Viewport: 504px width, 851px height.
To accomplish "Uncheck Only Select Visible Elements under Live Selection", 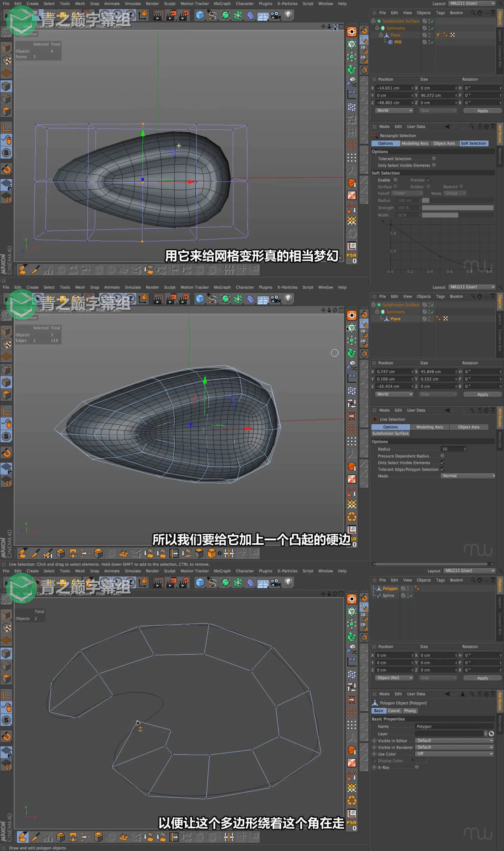I will coord(442,463).
